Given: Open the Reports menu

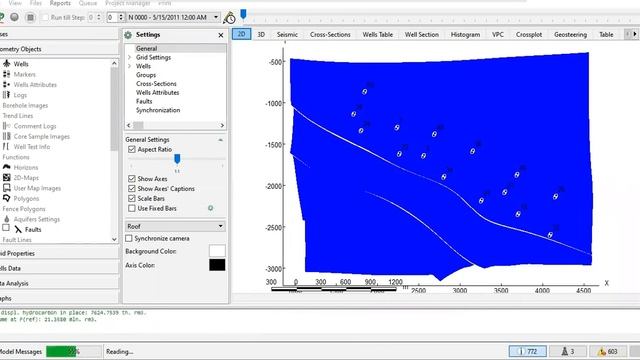Looking at the screenshot, I should [60, 3].
